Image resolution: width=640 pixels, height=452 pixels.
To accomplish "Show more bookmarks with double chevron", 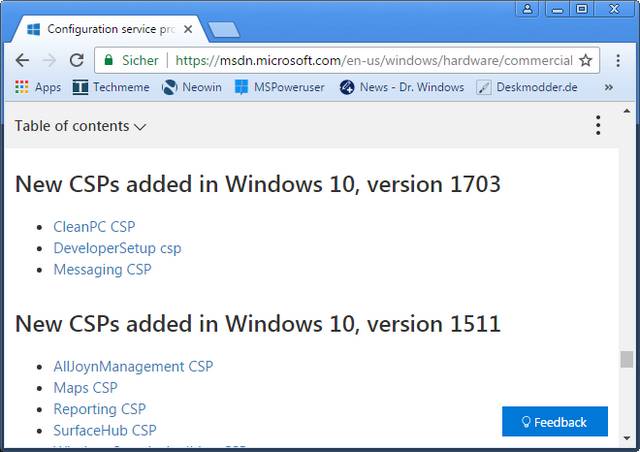I will (x=609, y=87).
